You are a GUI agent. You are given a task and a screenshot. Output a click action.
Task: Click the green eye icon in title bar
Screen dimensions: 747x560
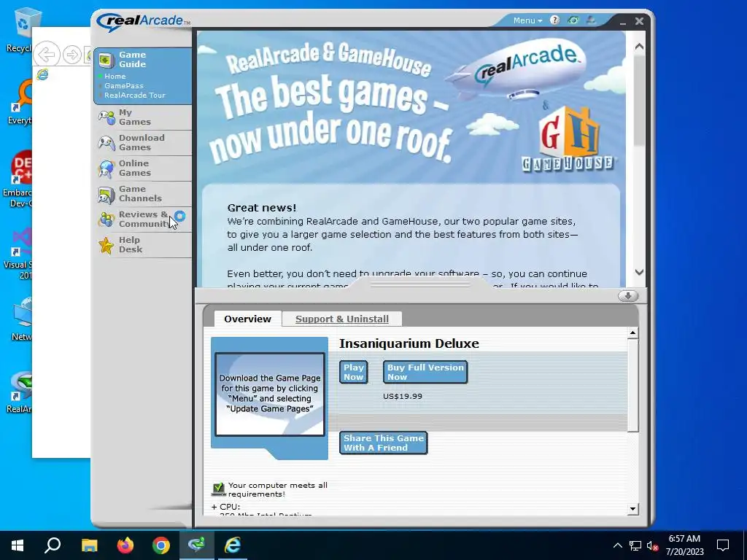tap(573, 20)
